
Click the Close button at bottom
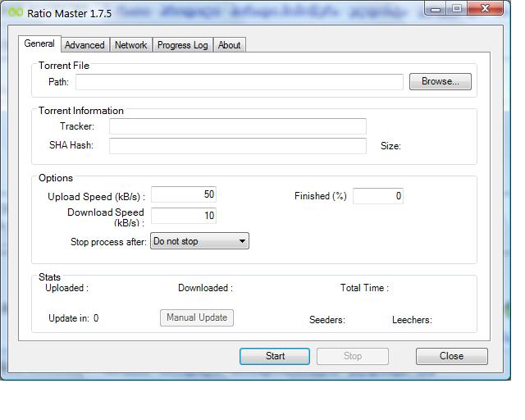pyautogui.click(x=452, y=356)
